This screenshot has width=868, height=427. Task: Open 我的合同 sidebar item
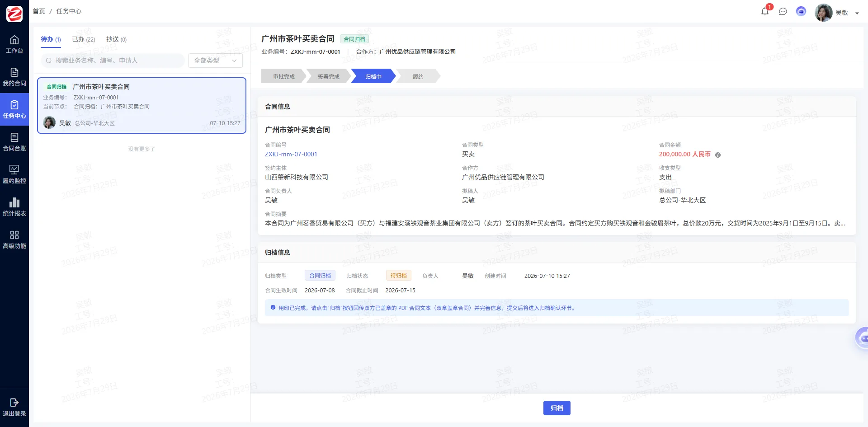pyautogui.click(x=14, y=77)
